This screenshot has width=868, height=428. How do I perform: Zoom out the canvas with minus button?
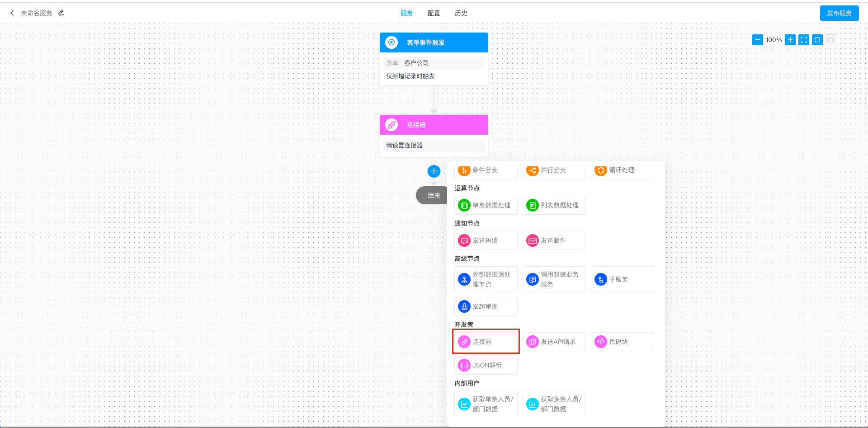(x=757, y=40)
